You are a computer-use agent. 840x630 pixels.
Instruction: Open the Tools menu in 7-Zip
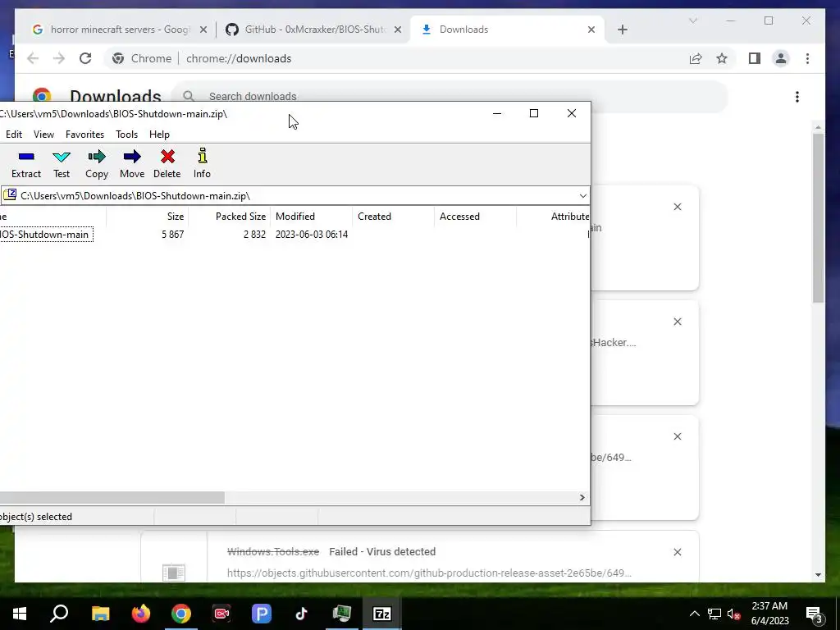click(x=126, y=135)
